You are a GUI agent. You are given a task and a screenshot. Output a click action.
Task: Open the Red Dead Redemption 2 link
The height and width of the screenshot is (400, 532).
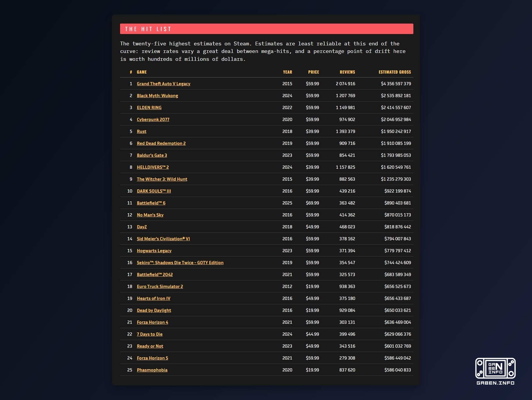[161, 143]
